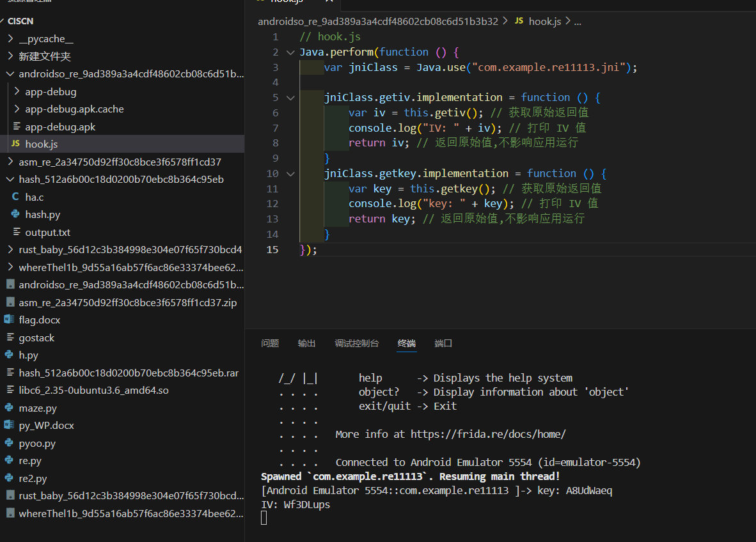Click the file icon beside hash_512a6b00...rar

tap(10, 373)
